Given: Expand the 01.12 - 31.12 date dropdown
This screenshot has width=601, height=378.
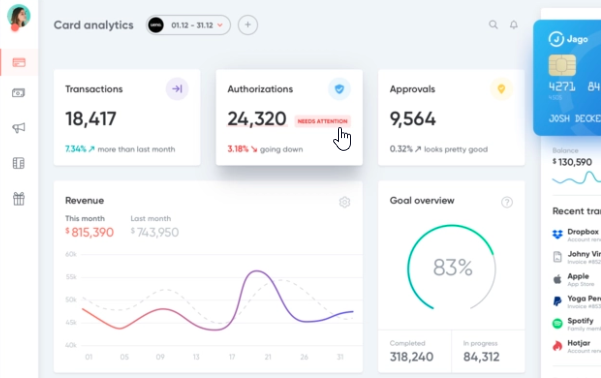Looking at the screenshot, I should (x=188, y=25).
